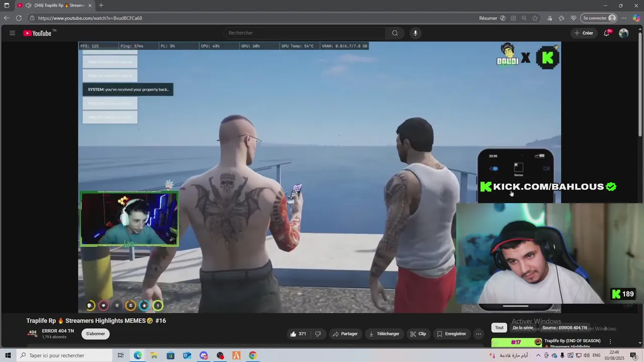Click the Se connecter profile button
This screenshot has height=362, width=644.
[x=599, y=18]
